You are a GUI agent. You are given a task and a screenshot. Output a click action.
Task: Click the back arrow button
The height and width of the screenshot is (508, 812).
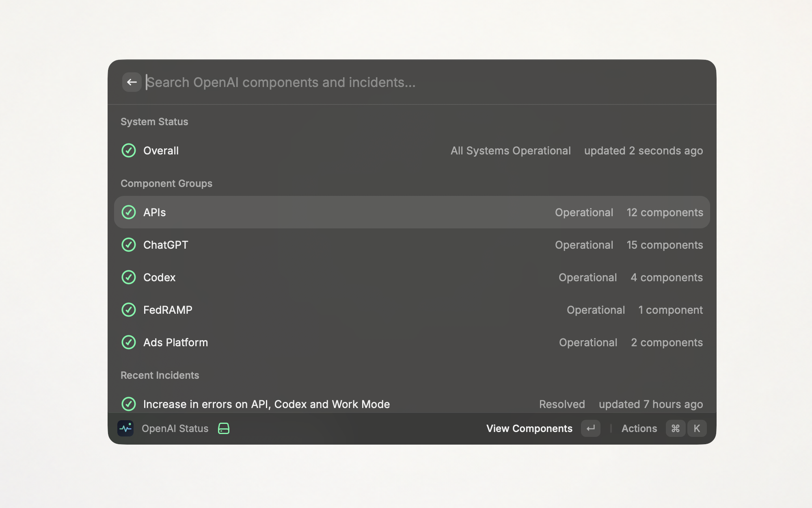(132, 82)
